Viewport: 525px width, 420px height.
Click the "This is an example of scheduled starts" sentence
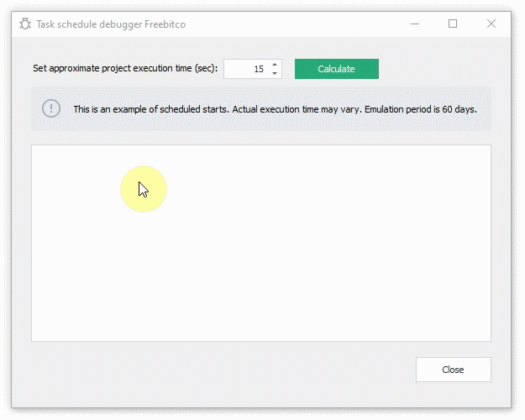[x=151, y=109]
